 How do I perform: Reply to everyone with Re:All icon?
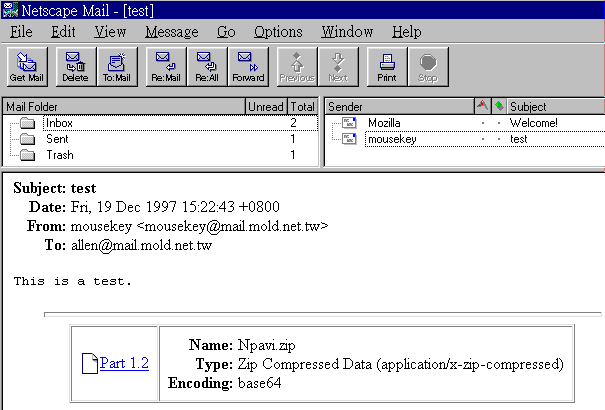[206, 66]
